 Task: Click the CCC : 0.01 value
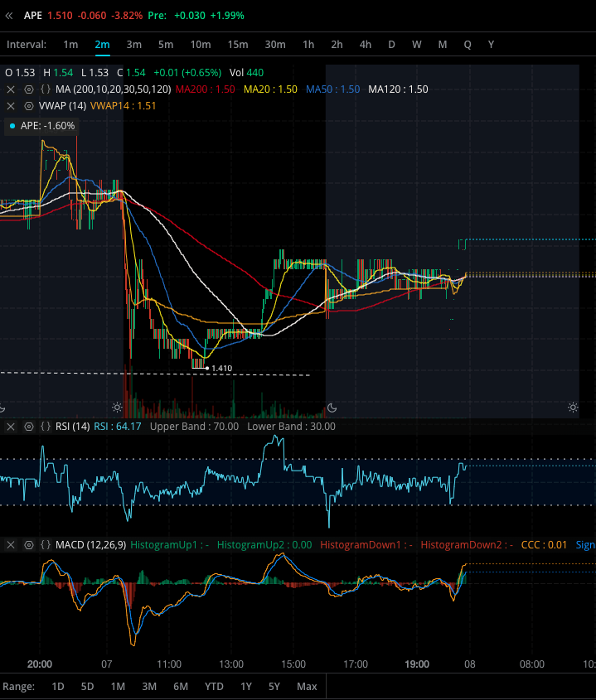coord(544,544)
